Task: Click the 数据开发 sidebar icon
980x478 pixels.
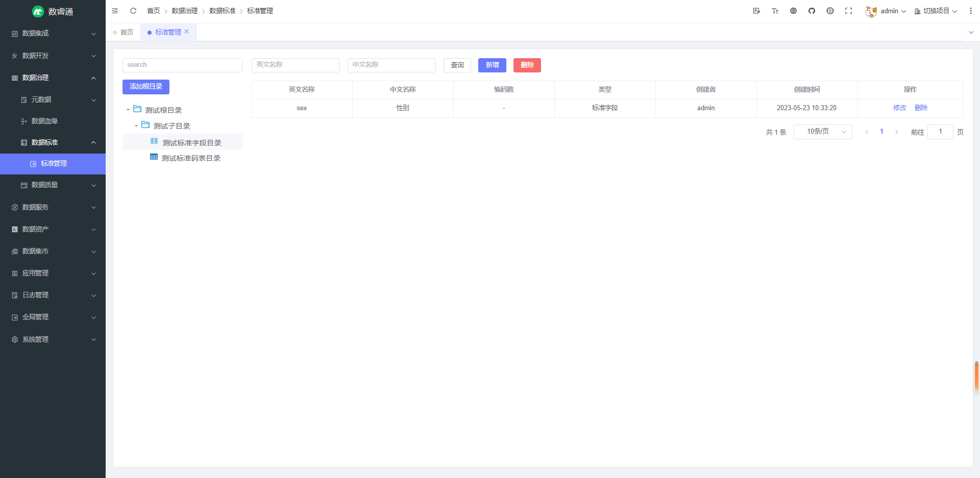Action: point(15,56)
